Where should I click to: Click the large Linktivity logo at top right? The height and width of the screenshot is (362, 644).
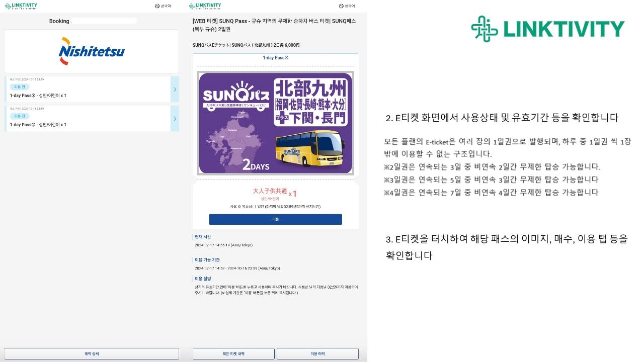(547, 29)
